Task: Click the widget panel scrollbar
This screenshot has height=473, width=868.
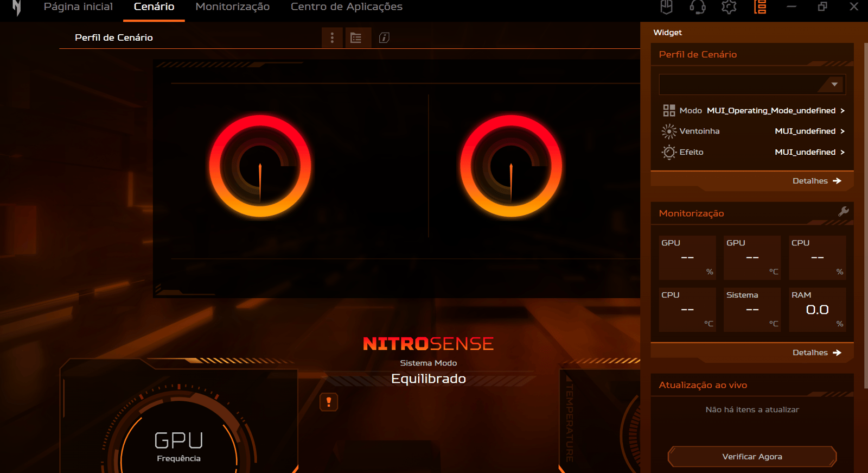Action: tap(865, 215)
